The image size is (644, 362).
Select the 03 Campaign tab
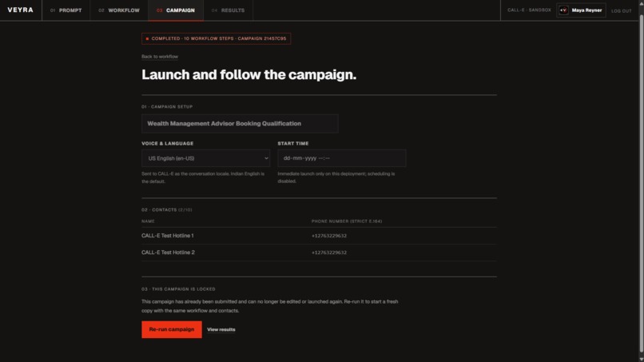(x=176, y=10)
